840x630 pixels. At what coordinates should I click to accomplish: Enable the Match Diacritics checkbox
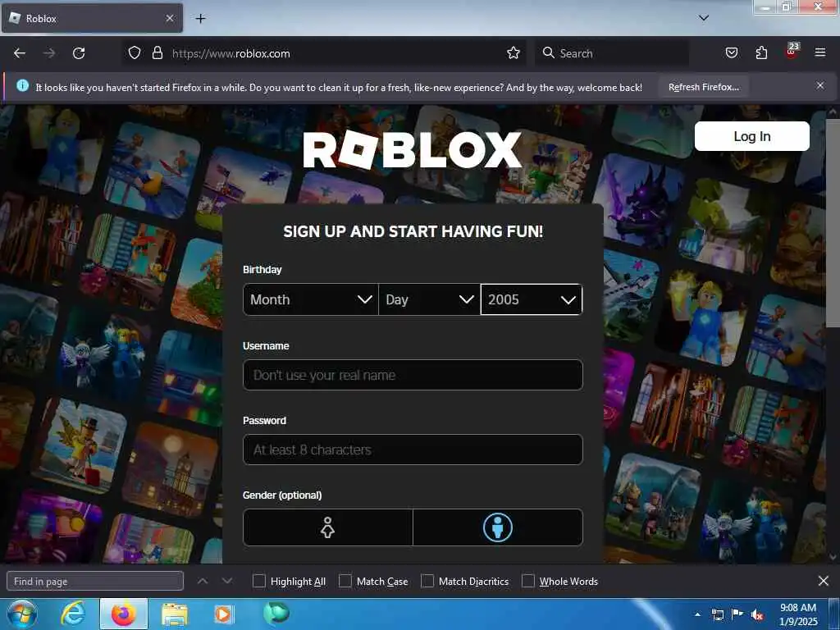[x=427, y=581]
